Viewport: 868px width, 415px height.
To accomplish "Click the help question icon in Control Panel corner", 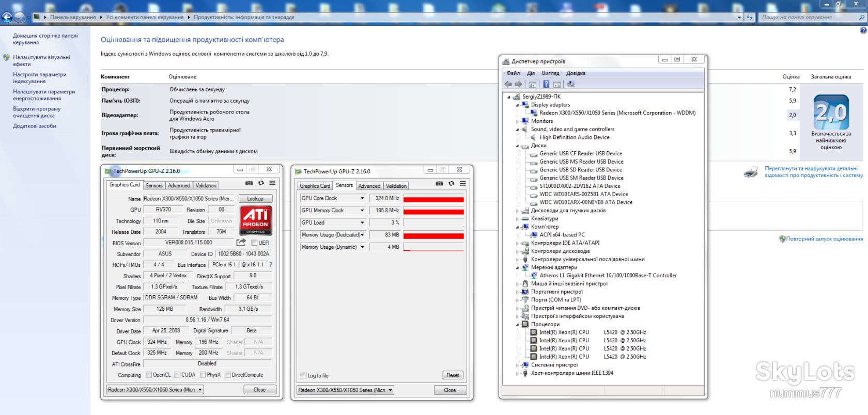I will pyautogui.click(x=863, y=30).
